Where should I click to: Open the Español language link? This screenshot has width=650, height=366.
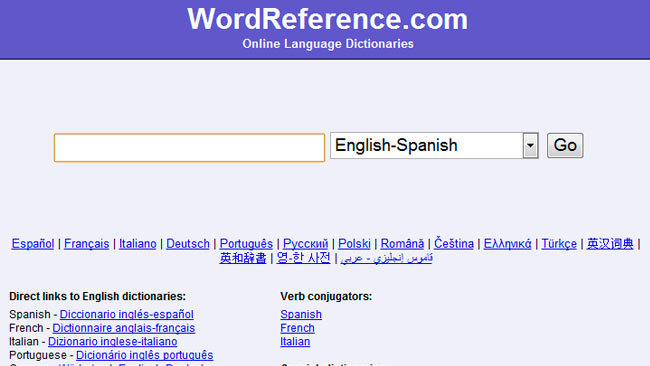33,244
